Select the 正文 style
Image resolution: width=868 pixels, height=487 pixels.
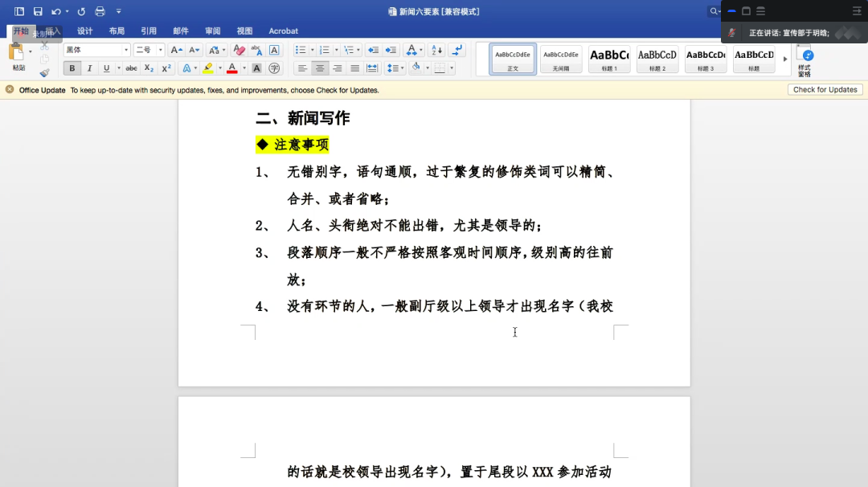click(513, 59)
